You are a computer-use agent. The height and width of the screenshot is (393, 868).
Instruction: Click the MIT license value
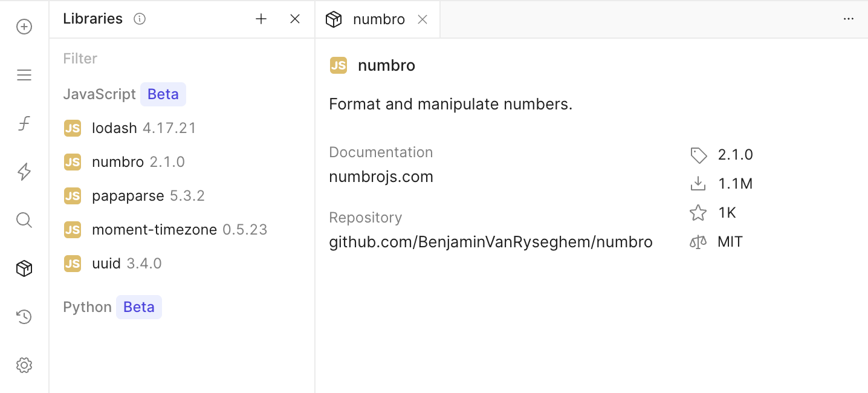tap(730, 242)
